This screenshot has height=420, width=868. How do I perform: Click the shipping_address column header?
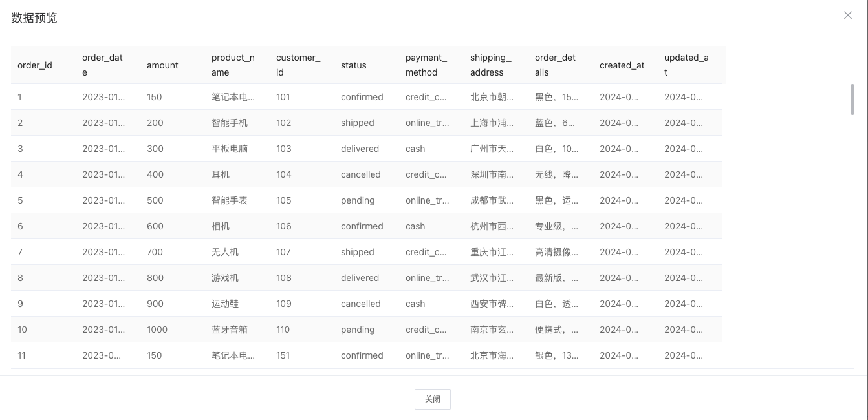pyautogui.click(x=491, y=65)
